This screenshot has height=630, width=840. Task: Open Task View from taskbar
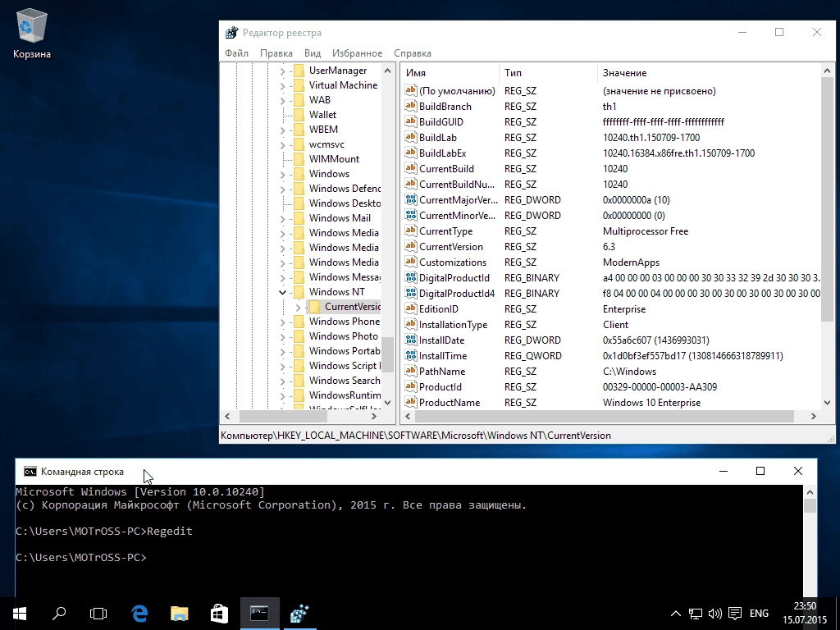click(x=98, y=614)
